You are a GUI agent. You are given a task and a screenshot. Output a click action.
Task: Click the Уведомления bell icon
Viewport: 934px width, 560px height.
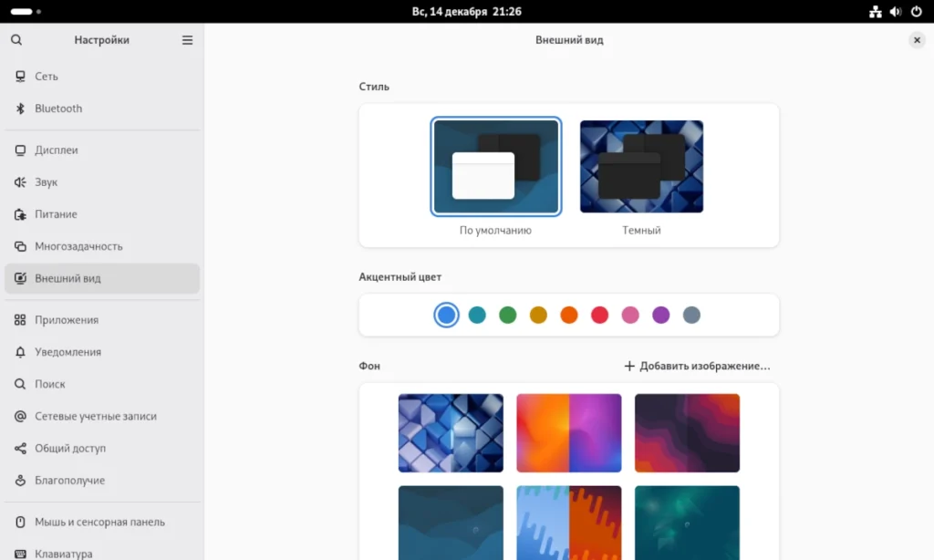pyautogui.click(x=20, y=352)
